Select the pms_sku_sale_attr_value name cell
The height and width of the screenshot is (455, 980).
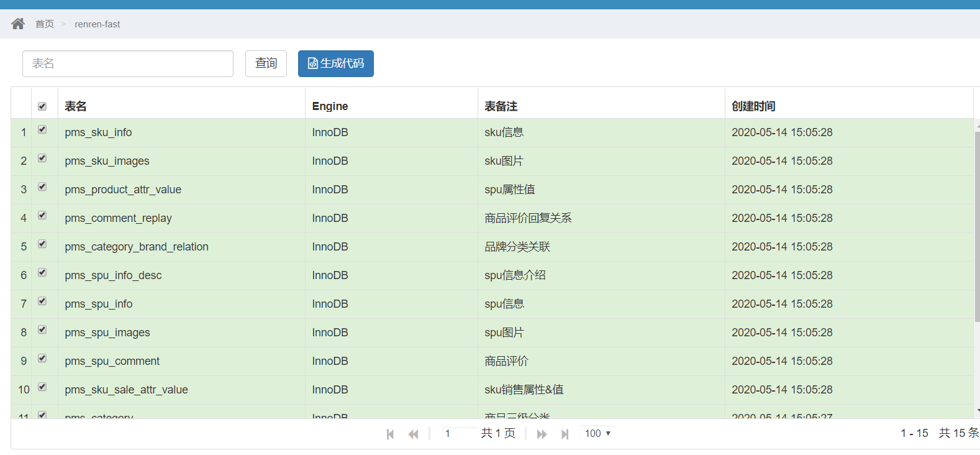pyautogui.click(x=181, y=390)
